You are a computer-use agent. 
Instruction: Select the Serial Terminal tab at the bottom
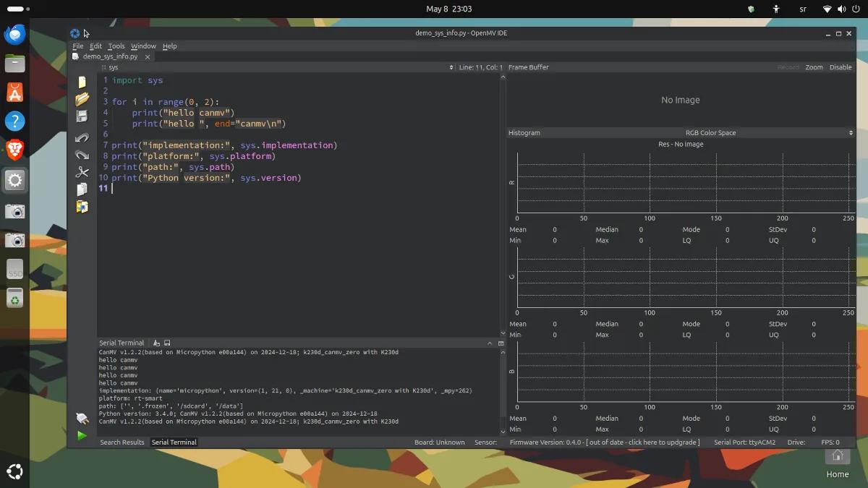coord(174,442)
